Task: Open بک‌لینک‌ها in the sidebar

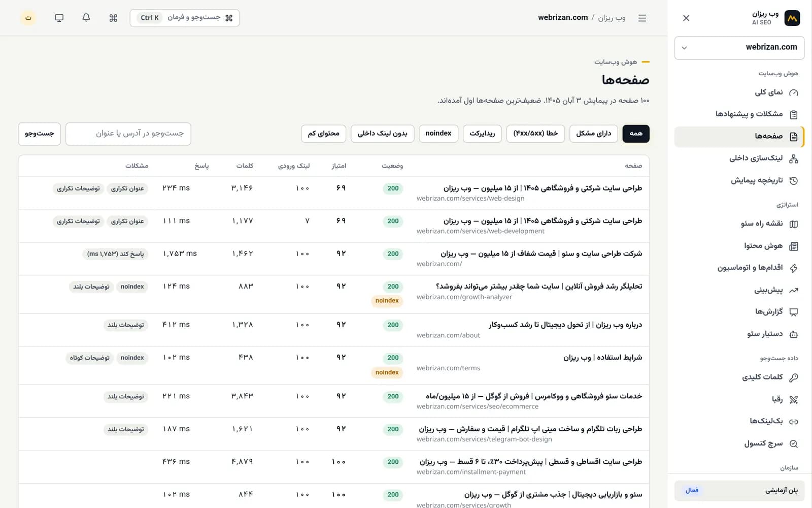Action: [739, 421]
